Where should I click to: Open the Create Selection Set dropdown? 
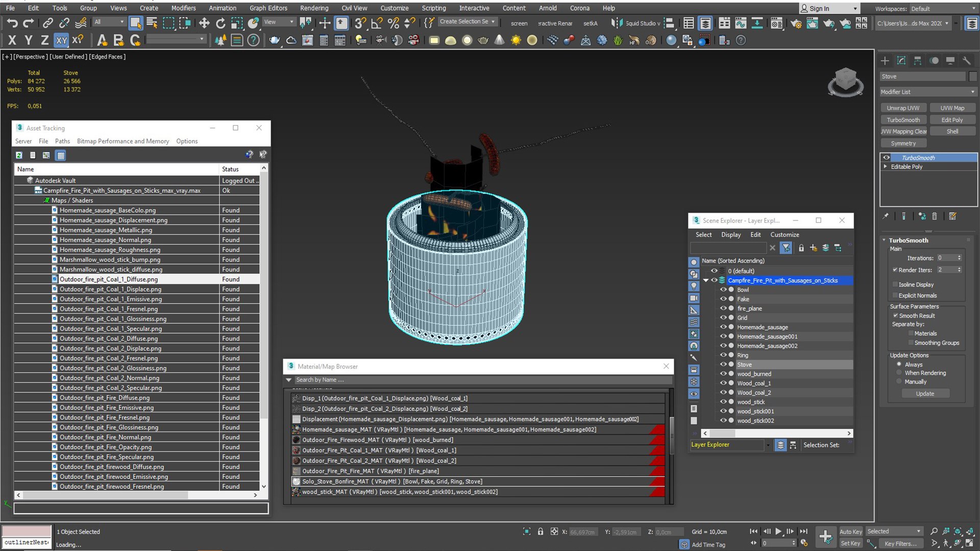coord(467,21)
